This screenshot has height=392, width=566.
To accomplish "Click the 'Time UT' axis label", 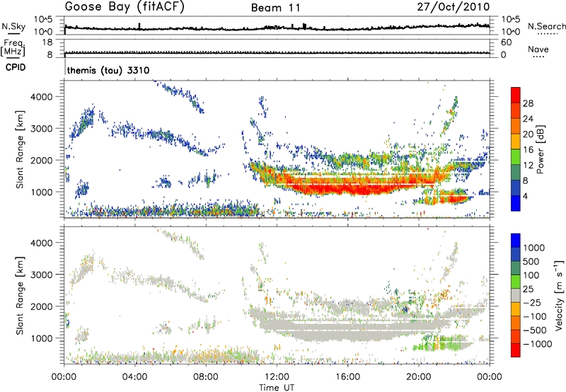I will click(277, 387).
